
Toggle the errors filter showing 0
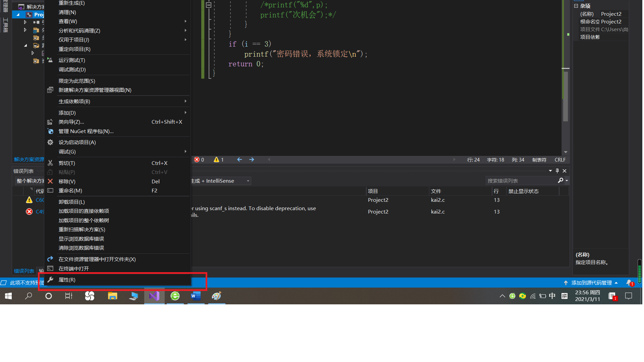[x=199, y=160]
